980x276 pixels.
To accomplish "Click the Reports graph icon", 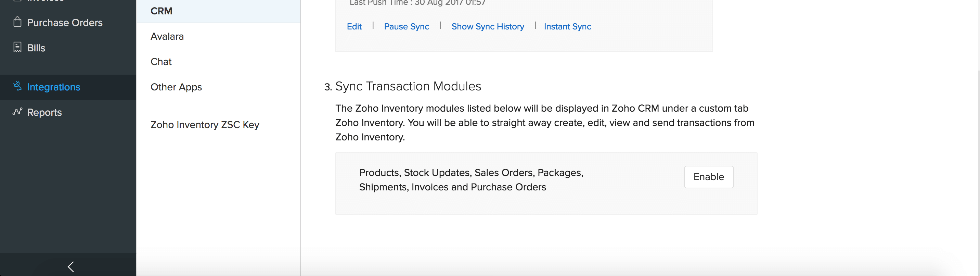I will point(17,112).
